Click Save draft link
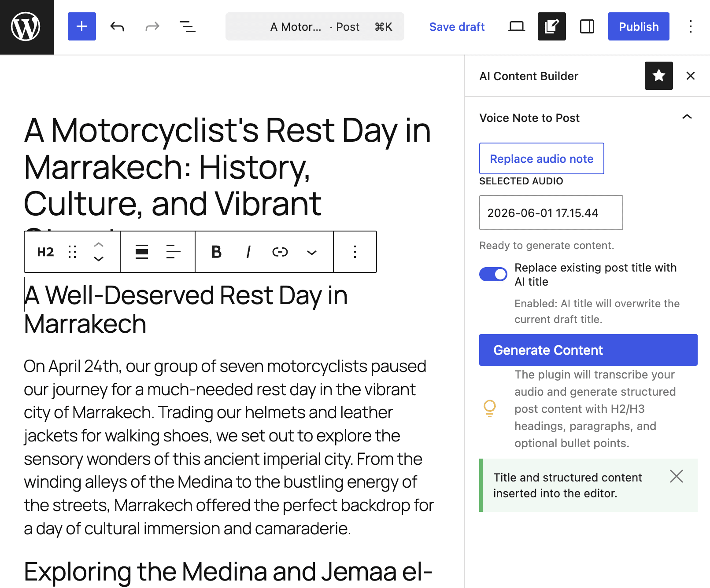Viewport: 710px width, 588px height. pos(457,27)
